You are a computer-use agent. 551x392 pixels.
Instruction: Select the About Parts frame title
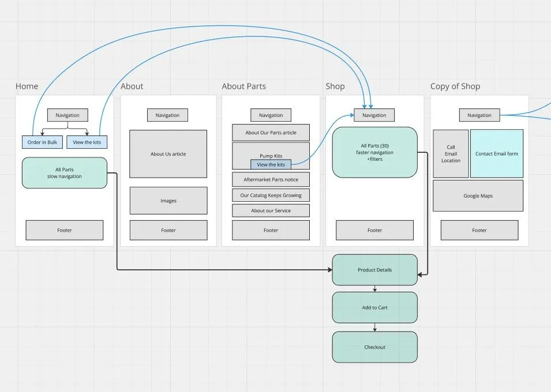(244, 86)
